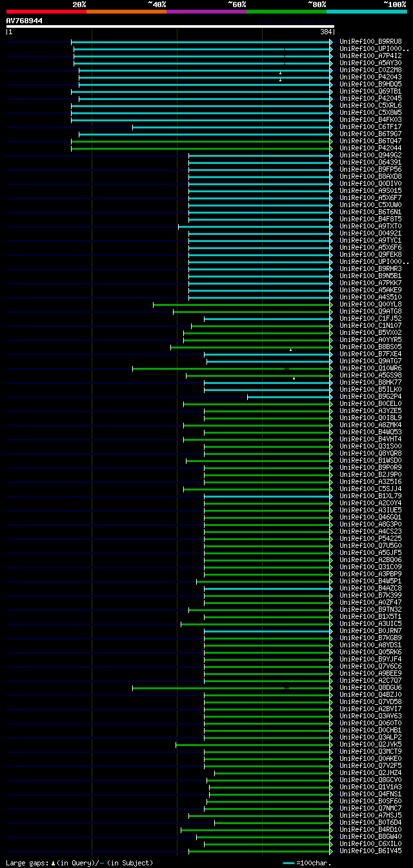Select the UniRef100_Q69TB1 label

point(370,92)
